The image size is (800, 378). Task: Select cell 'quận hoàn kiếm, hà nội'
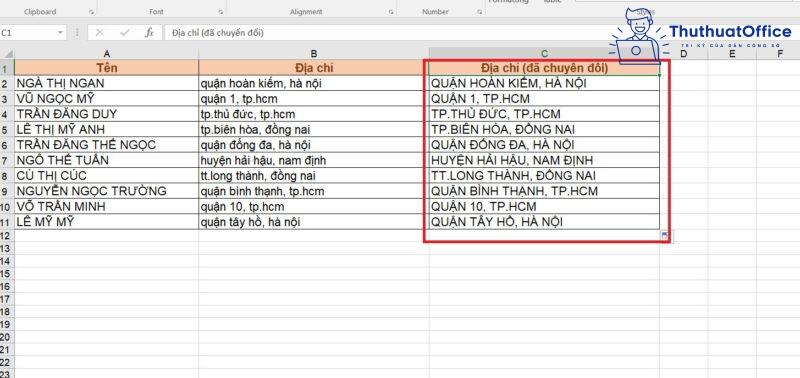coord(314,83)
